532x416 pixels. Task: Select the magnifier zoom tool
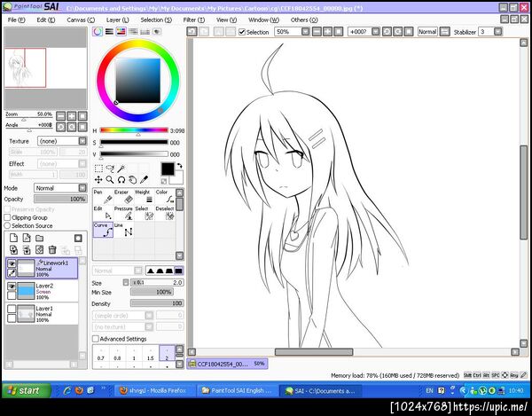pos(110,180)
